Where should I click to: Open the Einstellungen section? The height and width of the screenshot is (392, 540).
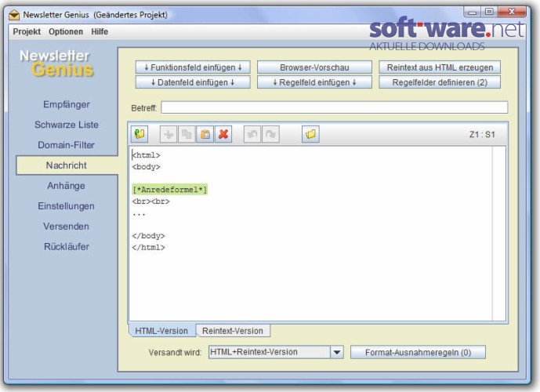tap(67, 206)
